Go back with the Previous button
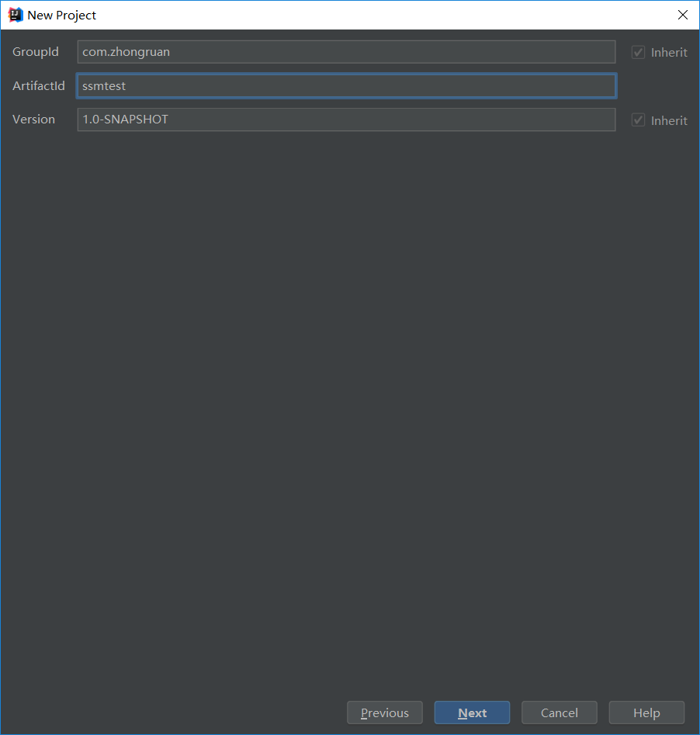 coord(384,712)
